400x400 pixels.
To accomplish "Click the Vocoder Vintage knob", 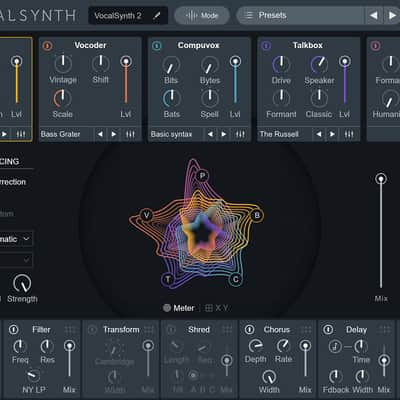I will pos(63,64).
